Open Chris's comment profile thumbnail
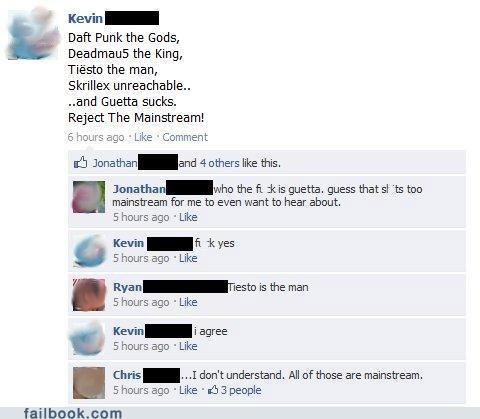Viewport: 480px width, 419px height. (89, 383)
